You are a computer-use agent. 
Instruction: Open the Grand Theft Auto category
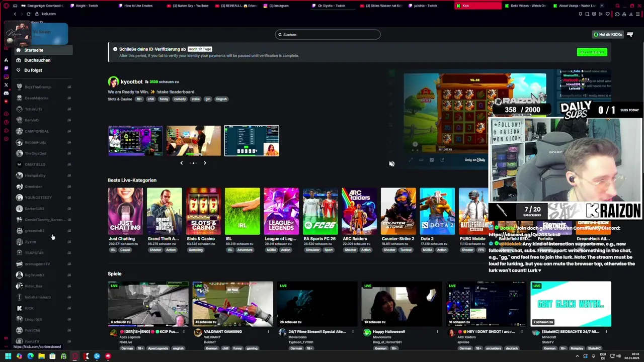point(165,211)
